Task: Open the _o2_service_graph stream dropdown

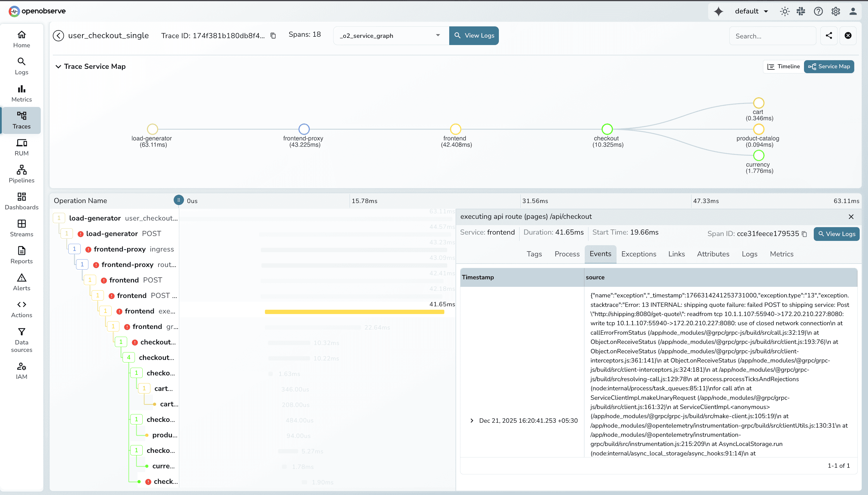Action: [x=438, y=35]
